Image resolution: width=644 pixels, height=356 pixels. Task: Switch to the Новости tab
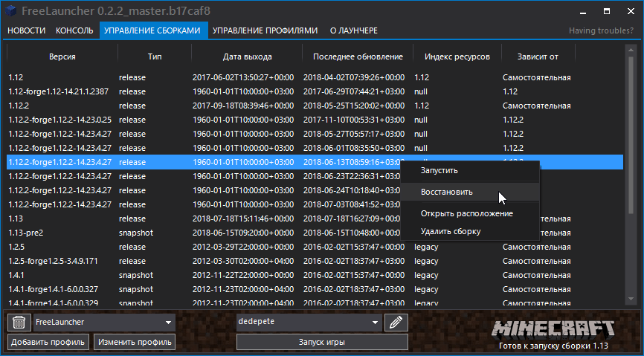coord(27,30)
